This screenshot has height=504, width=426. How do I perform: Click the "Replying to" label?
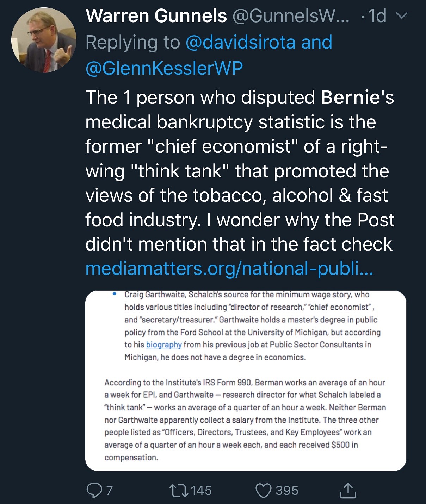point(132,42)
